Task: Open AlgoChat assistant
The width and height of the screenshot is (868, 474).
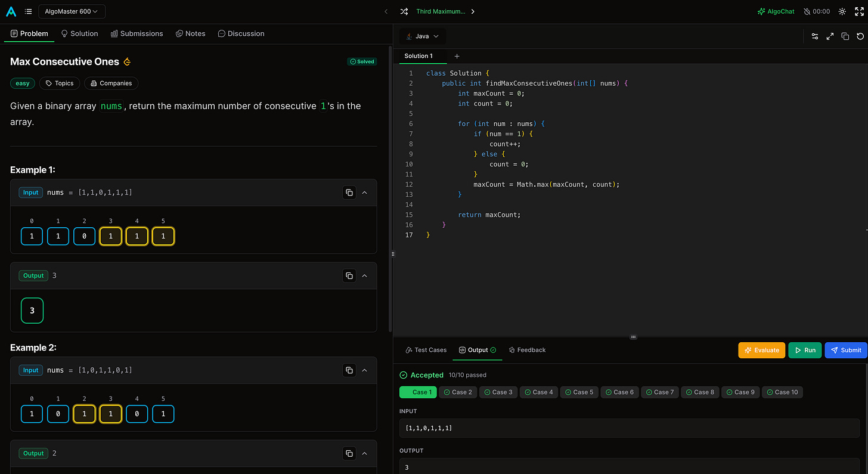Action: click(x=776, y=11)
